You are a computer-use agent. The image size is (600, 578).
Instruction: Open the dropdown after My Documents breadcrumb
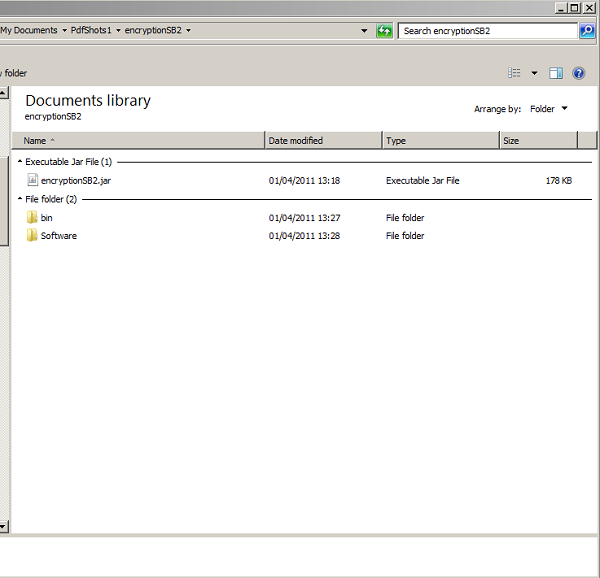point(64,31)
